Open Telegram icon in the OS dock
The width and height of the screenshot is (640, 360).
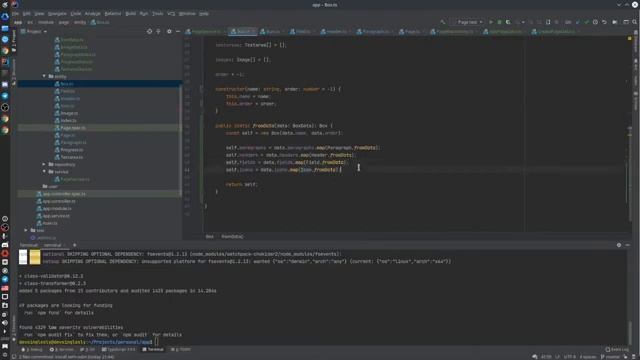[x=5, y=96]
